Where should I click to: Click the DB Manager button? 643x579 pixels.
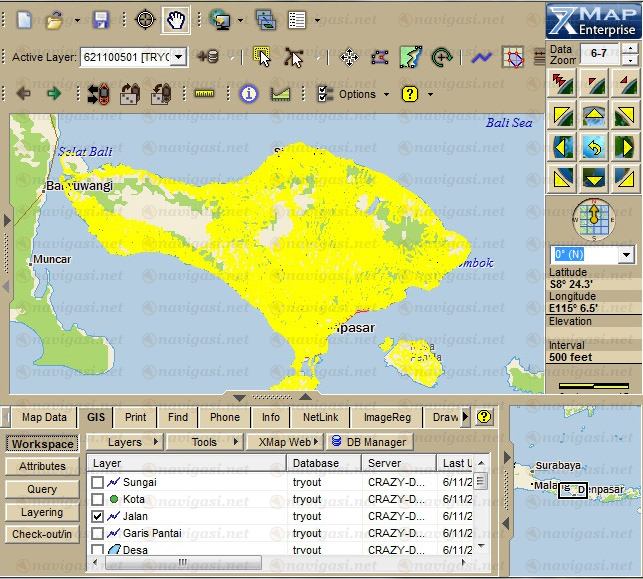(x=368, y=442)
